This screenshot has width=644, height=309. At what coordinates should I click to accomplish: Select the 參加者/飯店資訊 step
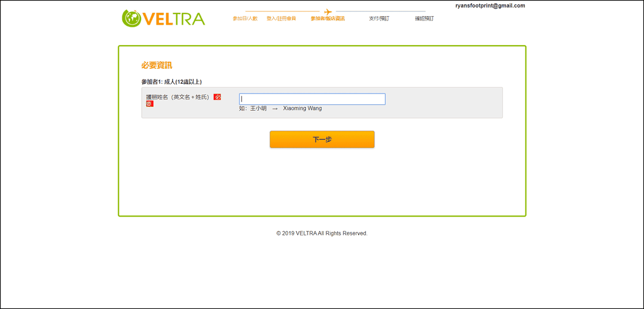coord(327,18)
